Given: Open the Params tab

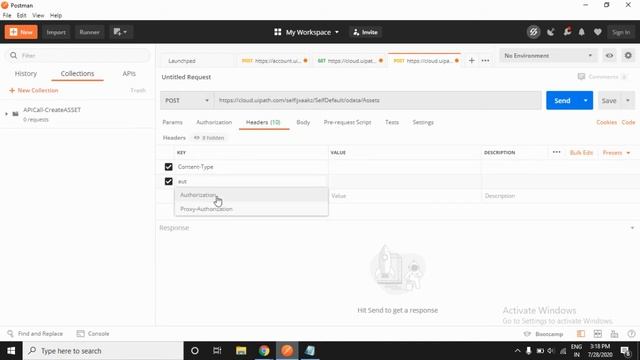Looking at the screenshot, I should point(172,122).
